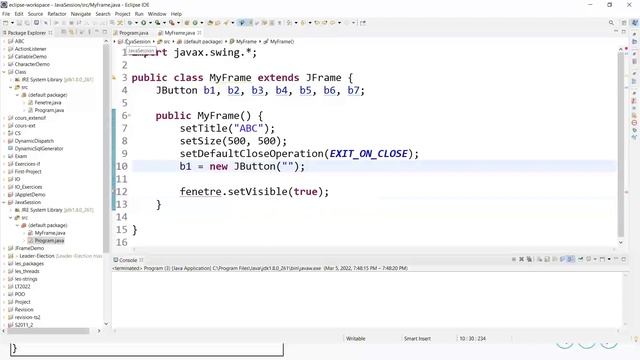Toggle Scroll Lock in the Console toolbar
Image resolution: width=640 pixels, height=360 pixels.
(547, 259)
